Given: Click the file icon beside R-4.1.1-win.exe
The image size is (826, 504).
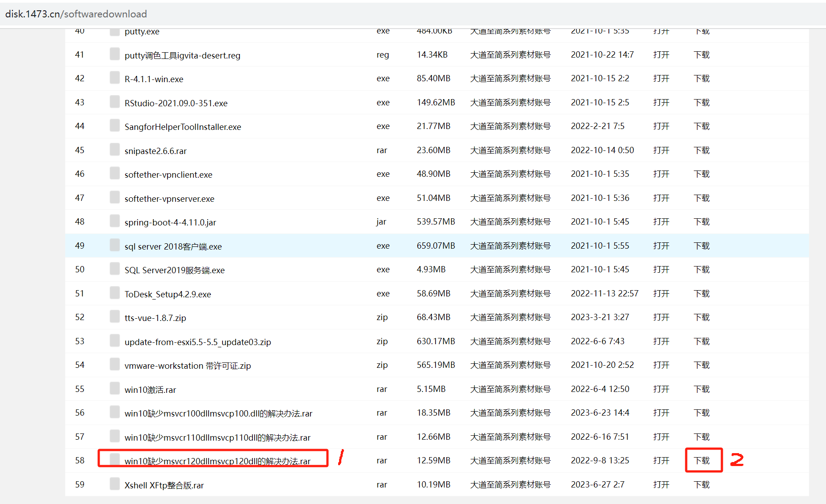Looking at the screenshot, I should tap(115, 78).
